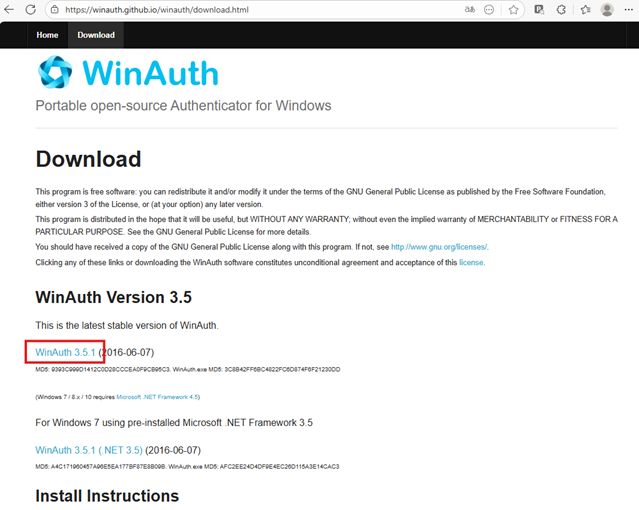Click the P extension icon in the toolbar

pyautogui.click(x=539, y=10)
